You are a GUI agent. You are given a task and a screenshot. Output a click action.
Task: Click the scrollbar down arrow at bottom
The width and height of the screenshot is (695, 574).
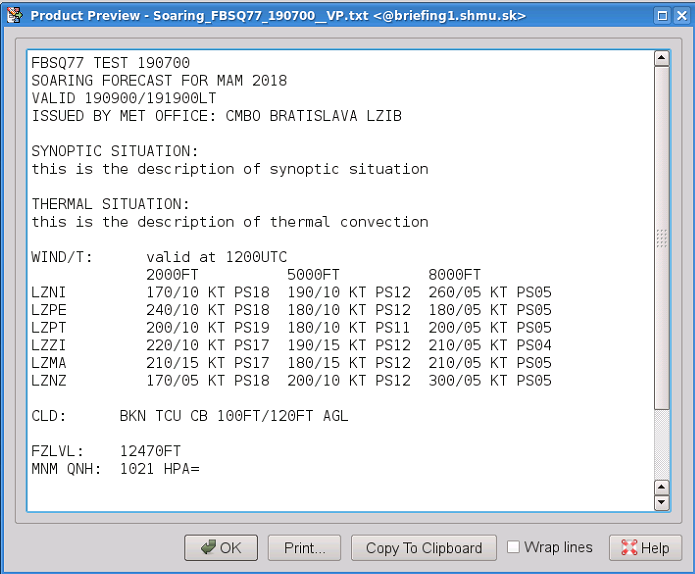coord(662,502)
